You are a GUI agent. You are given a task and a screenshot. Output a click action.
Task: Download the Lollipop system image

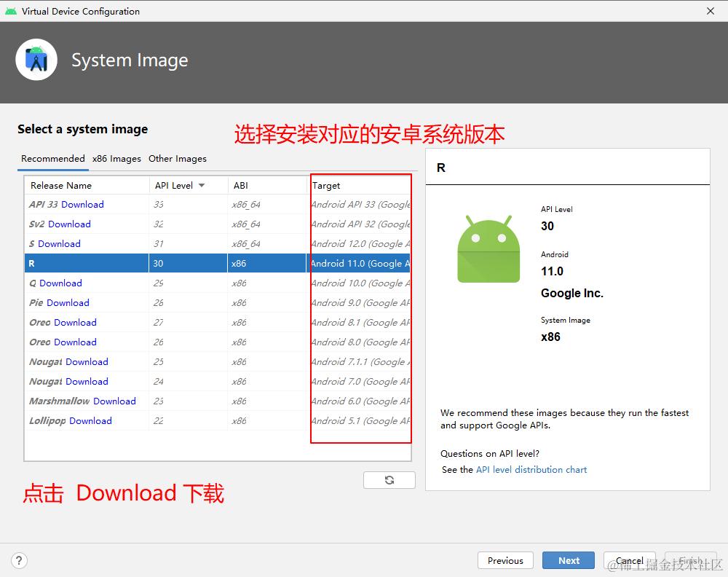point(90,421)
